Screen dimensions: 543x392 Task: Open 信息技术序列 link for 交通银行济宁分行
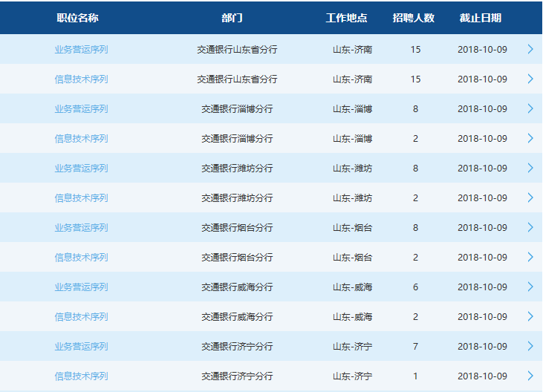tap(82, 376)
